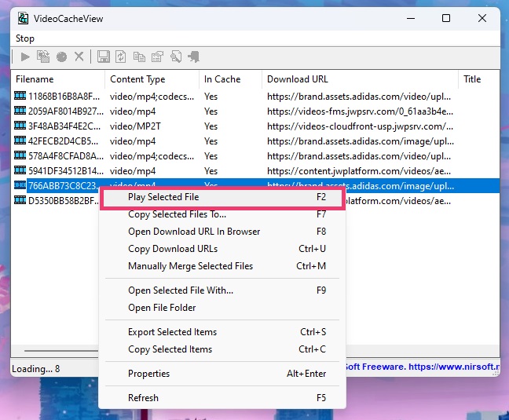
Task: Maximize the VideoCacheView window
Action: click(446, 18)
